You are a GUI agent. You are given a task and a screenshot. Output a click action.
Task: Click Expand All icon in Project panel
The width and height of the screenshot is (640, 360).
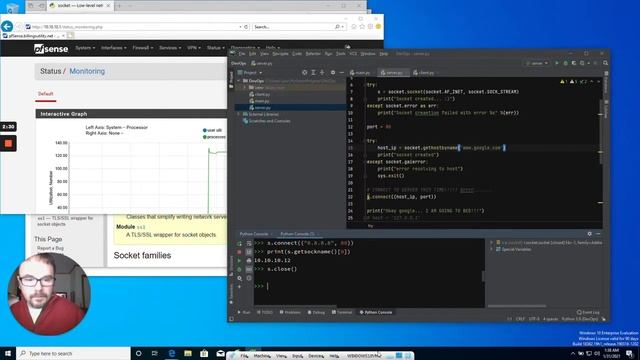pyautogui.click(x=313, y=72)
